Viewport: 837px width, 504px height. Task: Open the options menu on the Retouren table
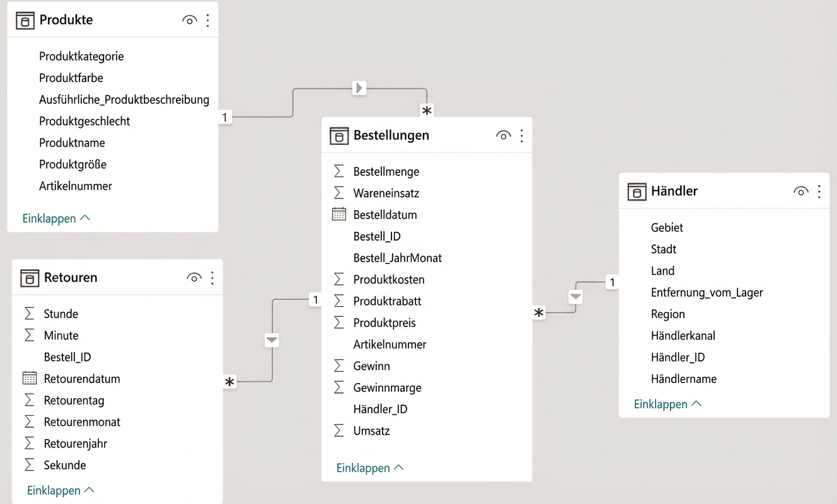[212, 277]
